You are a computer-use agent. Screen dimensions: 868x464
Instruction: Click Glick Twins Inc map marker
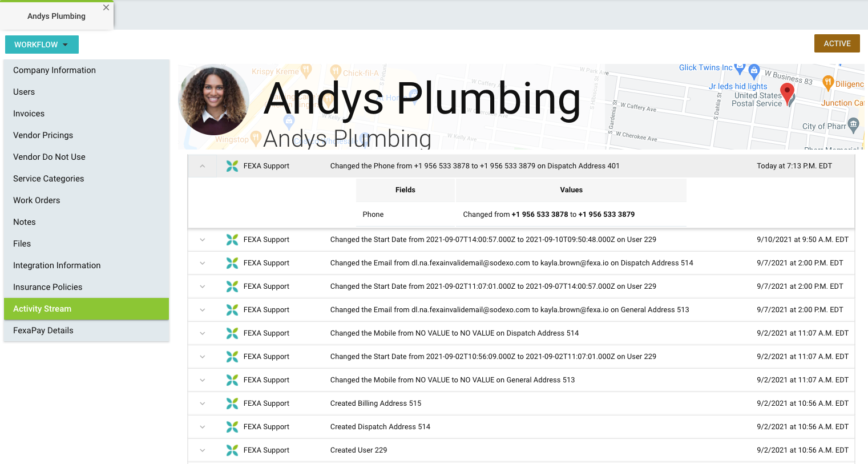(740, 68)
